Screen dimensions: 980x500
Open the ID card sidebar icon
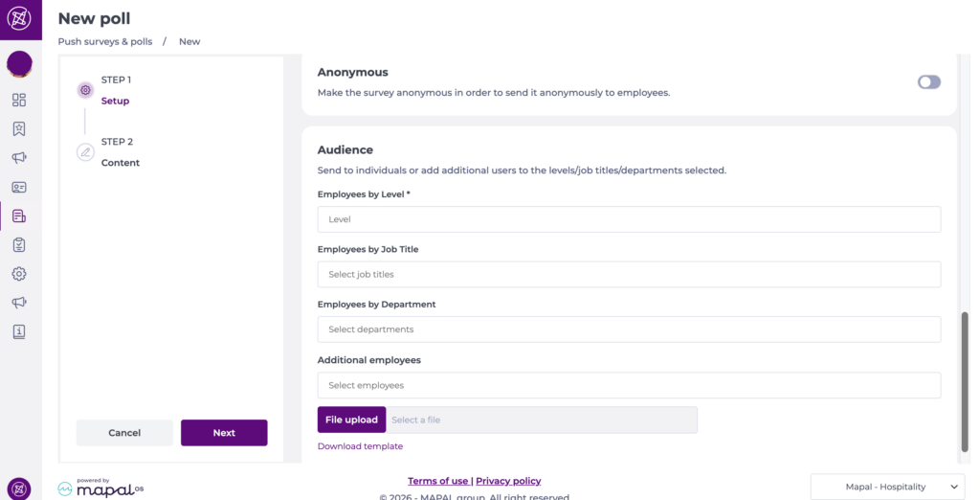click(19, 187)
